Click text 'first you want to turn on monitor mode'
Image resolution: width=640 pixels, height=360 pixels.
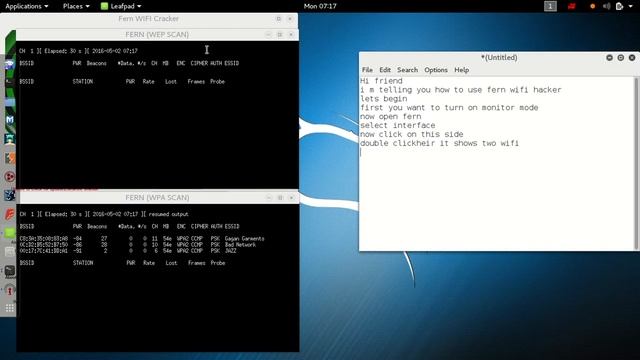tap(449, 108)
